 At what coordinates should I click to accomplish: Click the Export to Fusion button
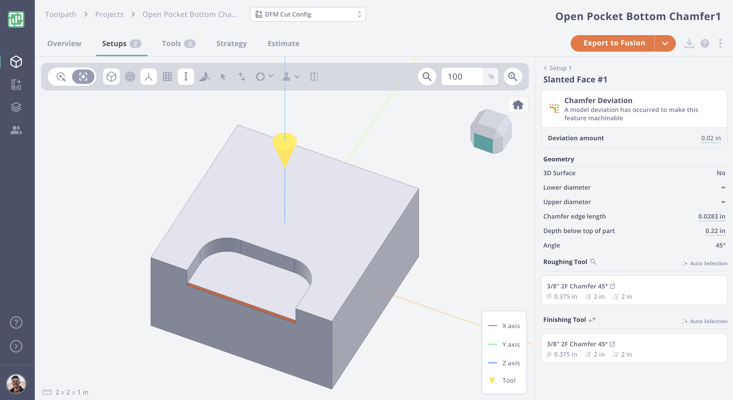614,44
